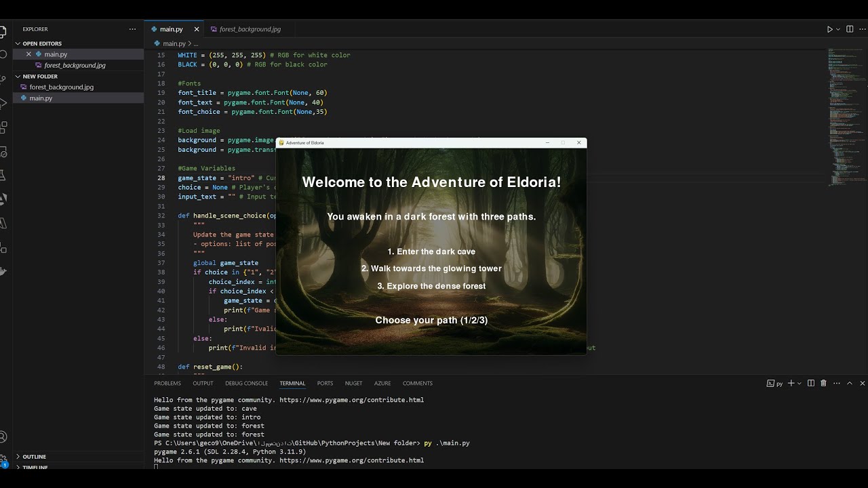Collapse the OPEN EDITORS section
This screenshot has height=488, width=868.
coord(41,43)
